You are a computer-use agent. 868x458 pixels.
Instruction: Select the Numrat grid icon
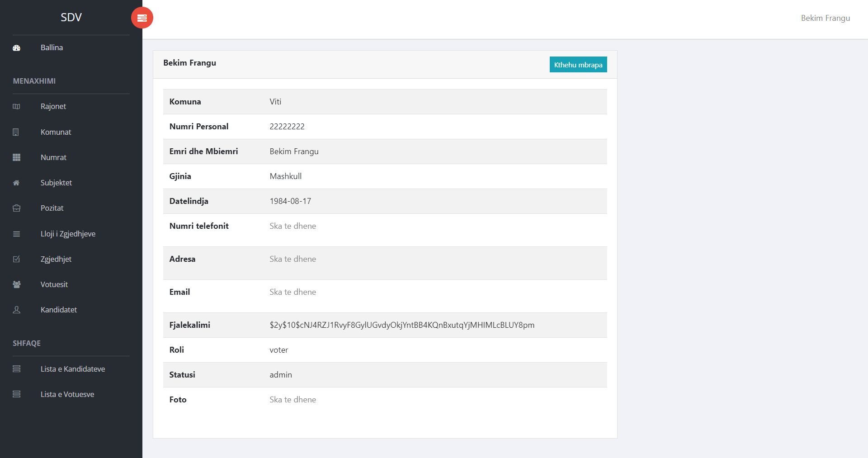pos(16,157)
